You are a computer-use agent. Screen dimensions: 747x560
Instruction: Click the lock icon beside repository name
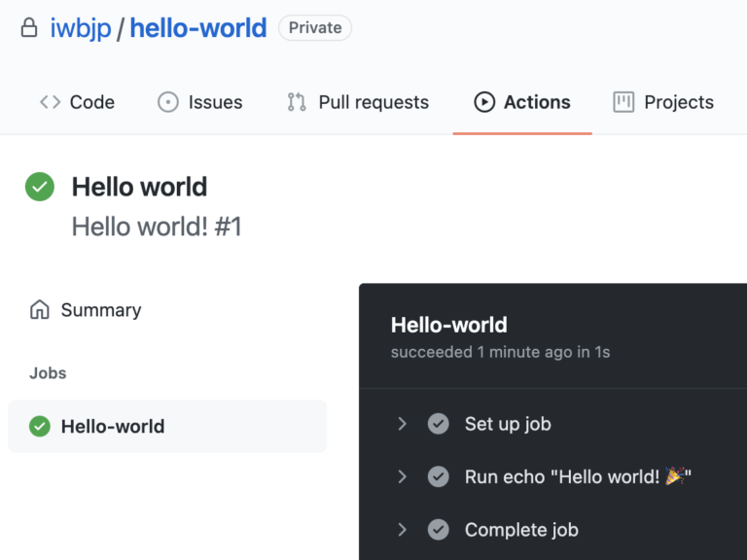29,27
